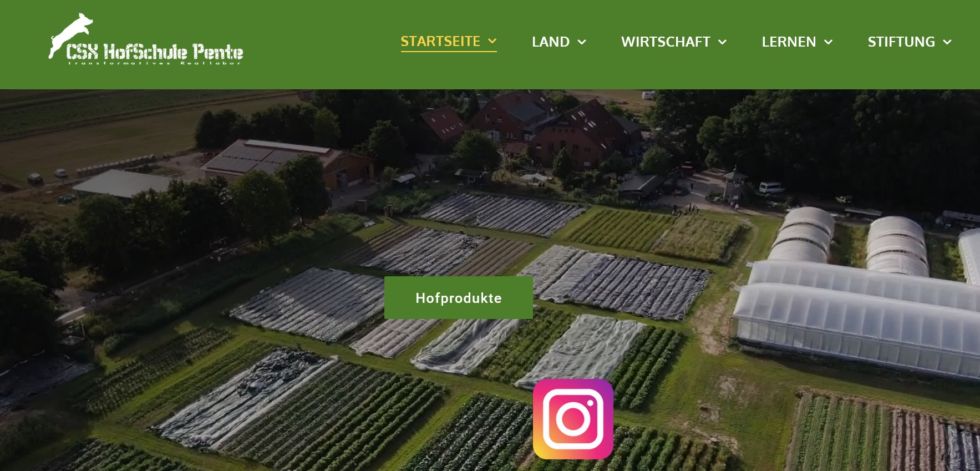
Task: Click the 'transformatives Reallabor' tagline under logo
Action: (x=155, y=63)
